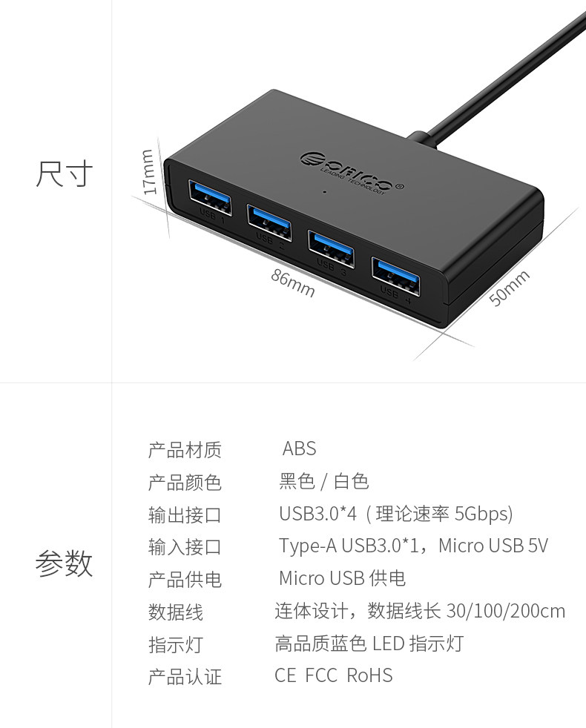This screenshot has width=586, height=728.
Task: Click the USB 1 port
Action: click(210, 196)
